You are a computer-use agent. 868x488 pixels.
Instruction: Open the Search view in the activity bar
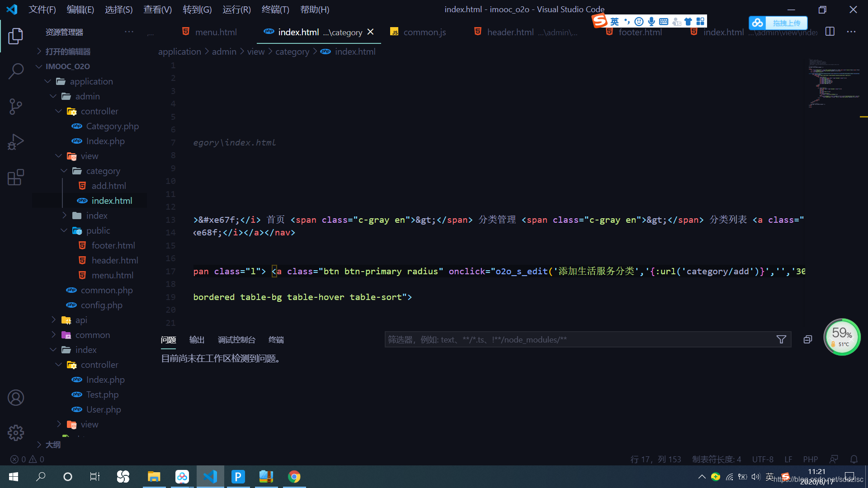point(16,71)
